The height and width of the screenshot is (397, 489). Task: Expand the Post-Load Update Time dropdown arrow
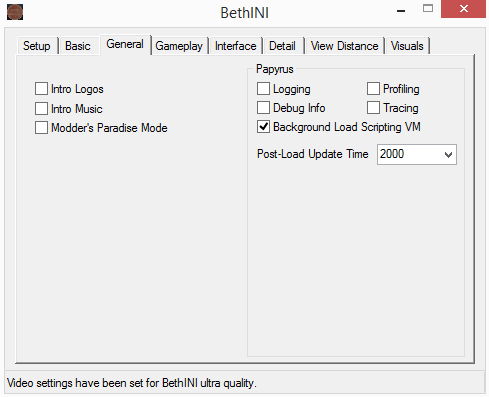[448, 155]
